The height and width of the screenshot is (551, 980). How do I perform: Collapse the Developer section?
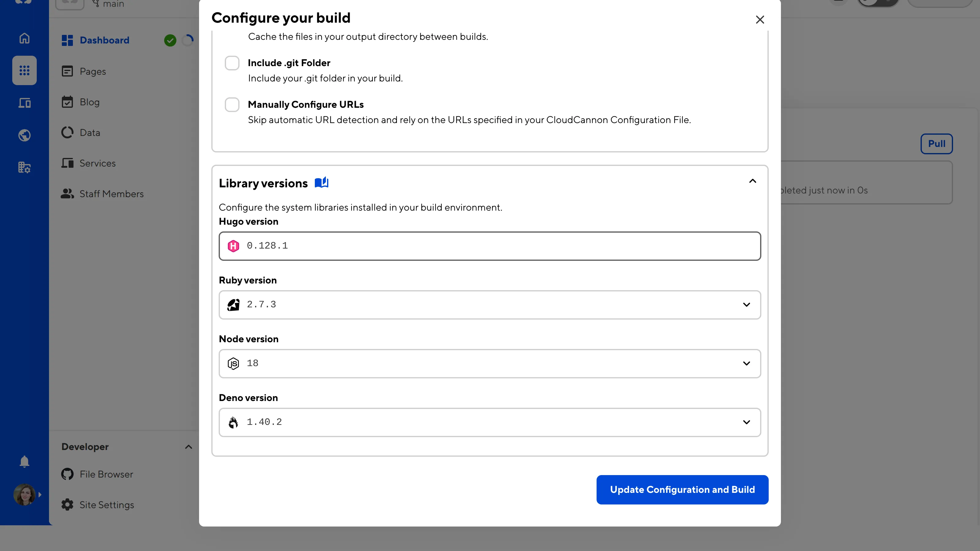[x=188, y=447]
